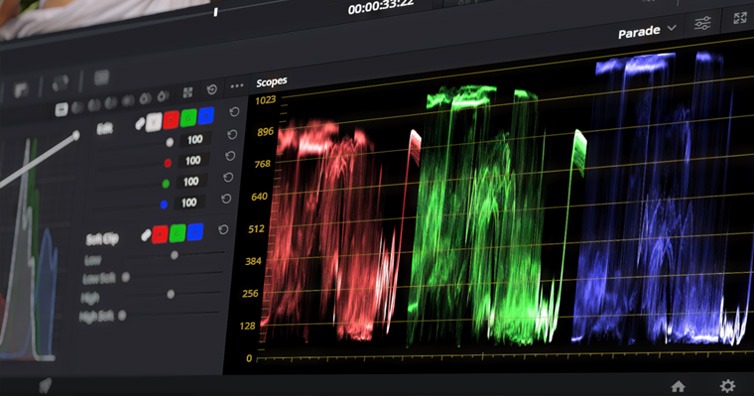The image size is (754, 396).
Task: Toggle blue channel in Soft Clip row
Action: click(x=195, y=232)
